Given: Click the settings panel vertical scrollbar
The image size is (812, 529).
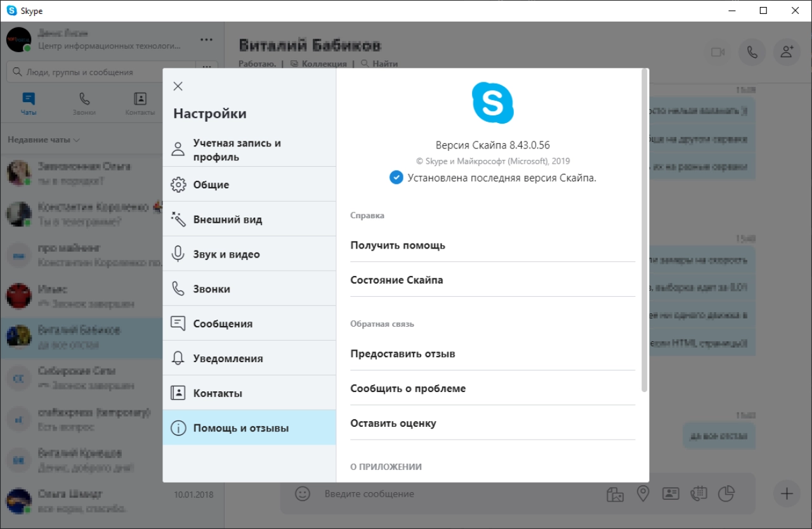Looking at the screenshot, I should [x=645, y=232].
